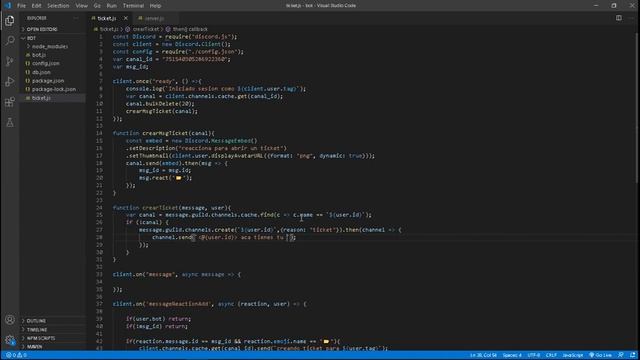Close the ticket.js tab

(x=126, y=18)
